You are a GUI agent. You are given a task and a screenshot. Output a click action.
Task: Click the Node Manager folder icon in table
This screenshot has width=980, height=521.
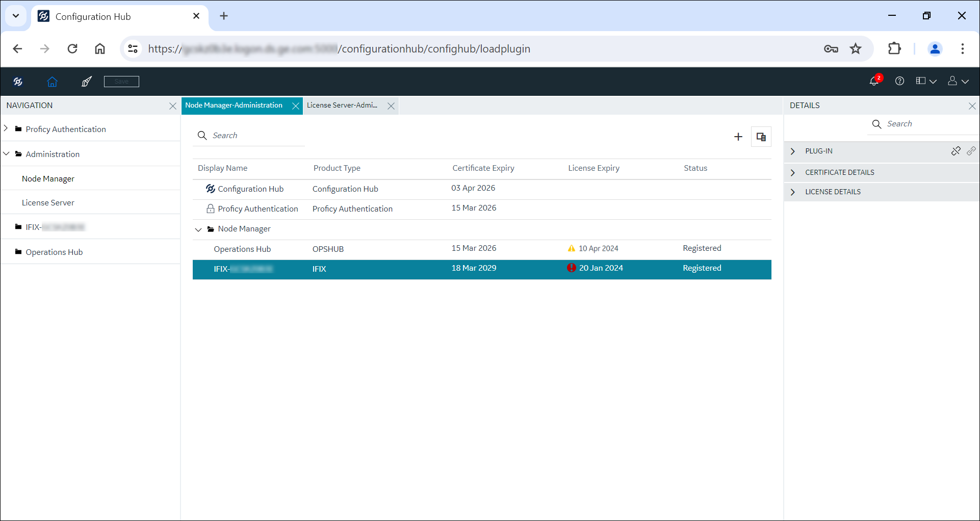click(x=211, y=229)
